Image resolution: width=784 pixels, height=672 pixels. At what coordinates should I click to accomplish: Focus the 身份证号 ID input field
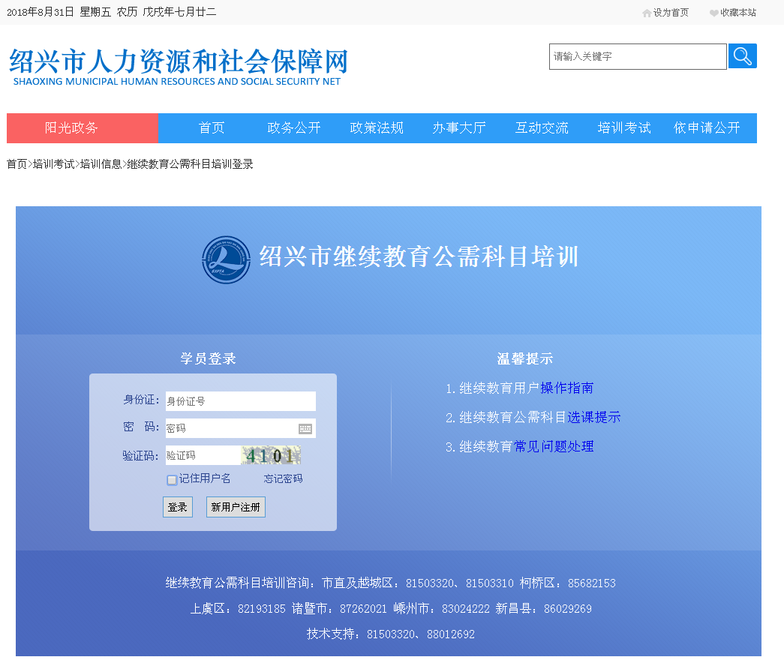point(240,401)
